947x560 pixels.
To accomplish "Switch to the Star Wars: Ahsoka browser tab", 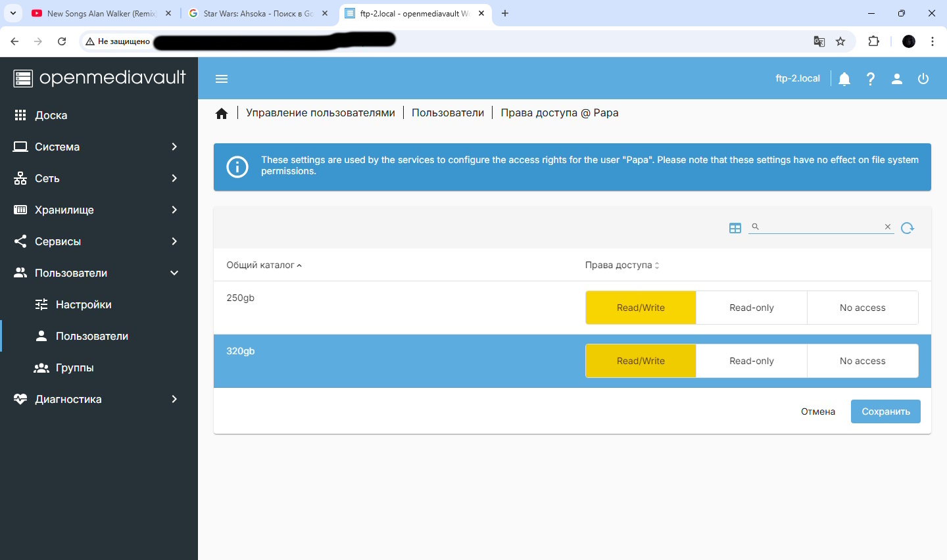I will pos(258,13).
